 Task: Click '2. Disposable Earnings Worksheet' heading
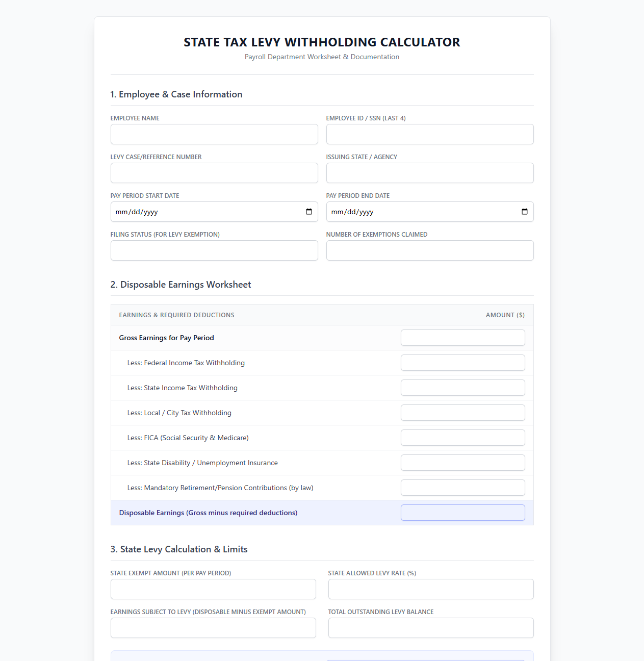click(x=181, y=285)
